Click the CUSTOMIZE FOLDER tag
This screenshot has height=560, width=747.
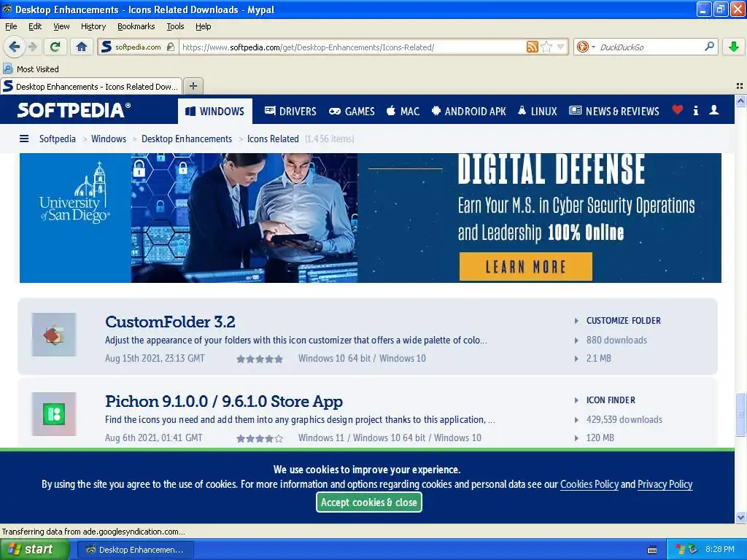pos(623,321)
